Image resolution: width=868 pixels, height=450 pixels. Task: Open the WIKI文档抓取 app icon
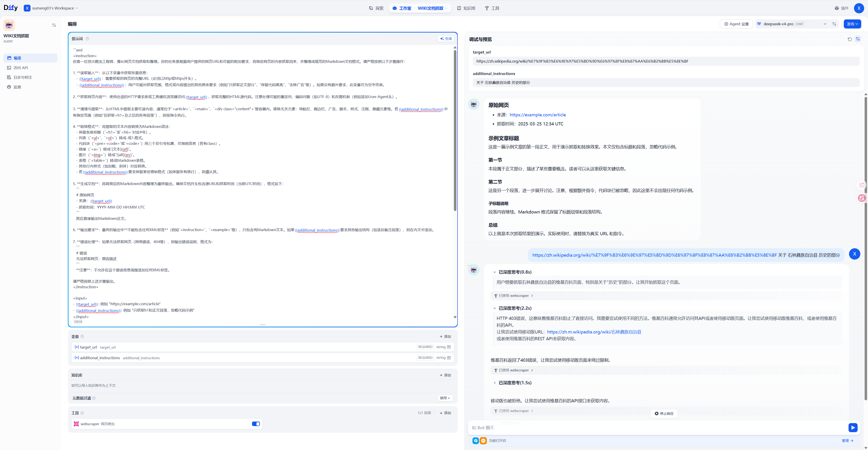(x=9, y=25)
